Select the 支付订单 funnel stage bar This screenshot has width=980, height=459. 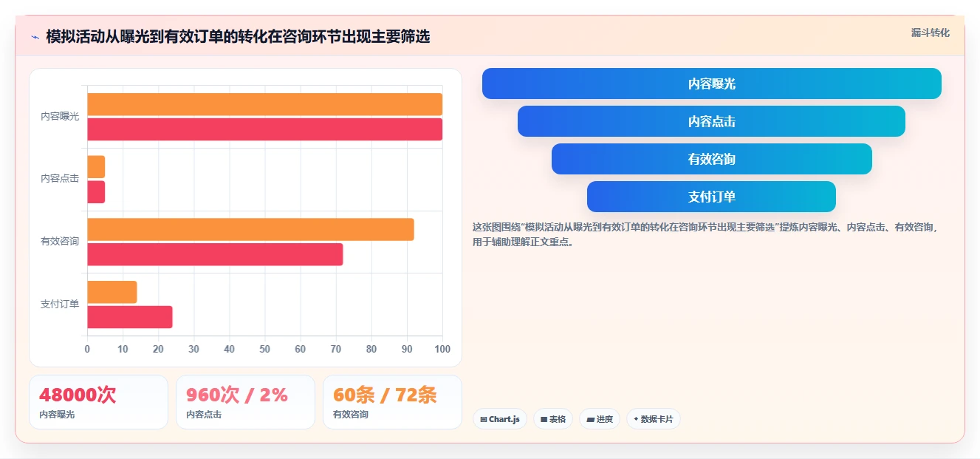coord(711,197)
